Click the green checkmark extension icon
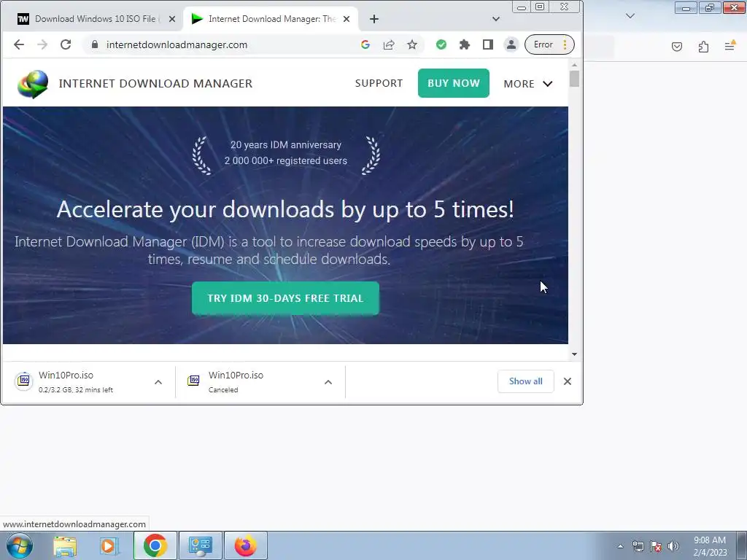Viewport: 747px width, 560px height. point(441,44)
